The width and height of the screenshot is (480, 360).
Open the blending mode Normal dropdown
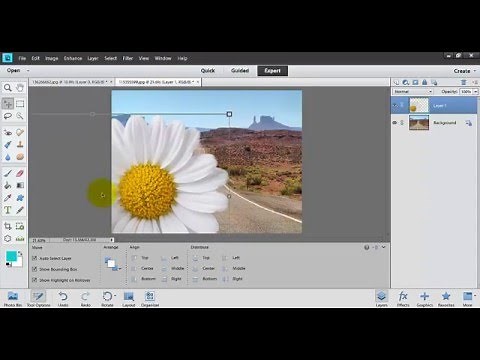(x=413, y=91)
